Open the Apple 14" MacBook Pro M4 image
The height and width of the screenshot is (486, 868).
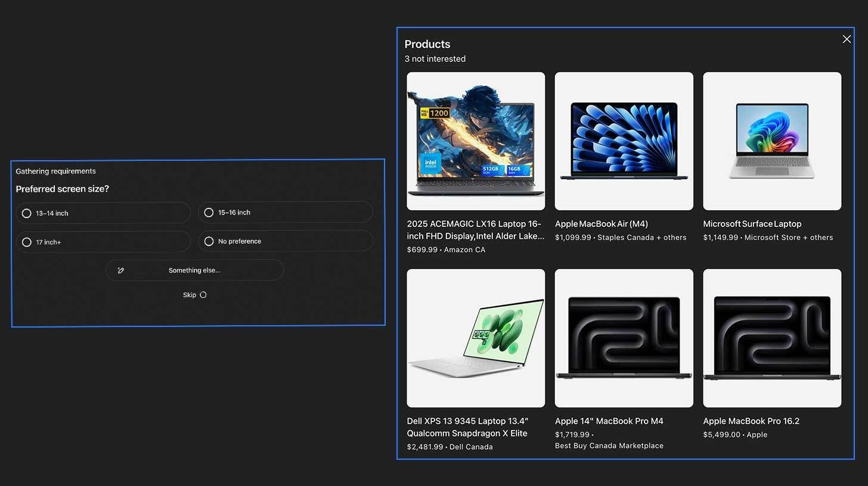[624, 338]
